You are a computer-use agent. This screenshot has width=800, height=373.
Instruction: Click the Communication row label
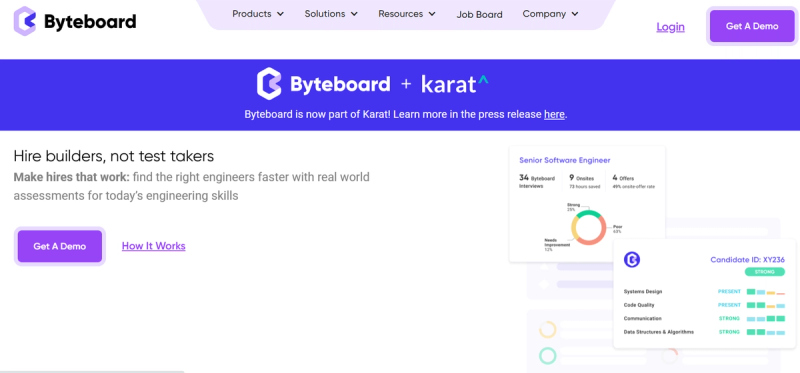[642, 318]
